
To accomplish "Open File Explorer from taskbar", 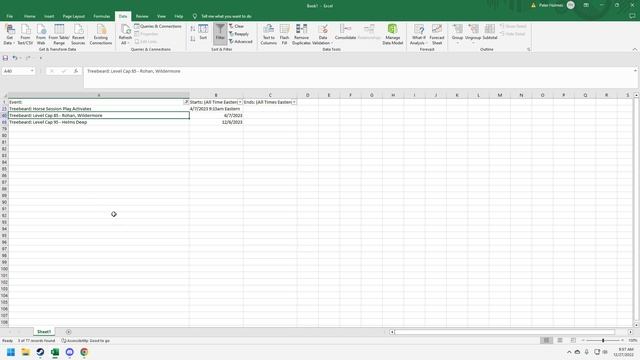I will tap(25, 352).
